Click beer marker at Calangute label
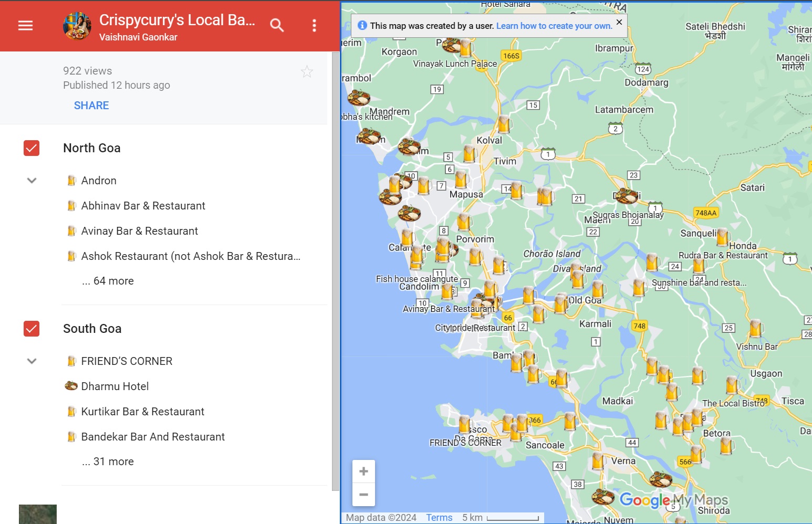This screenshot has width=812, height=524. [408, 238]
